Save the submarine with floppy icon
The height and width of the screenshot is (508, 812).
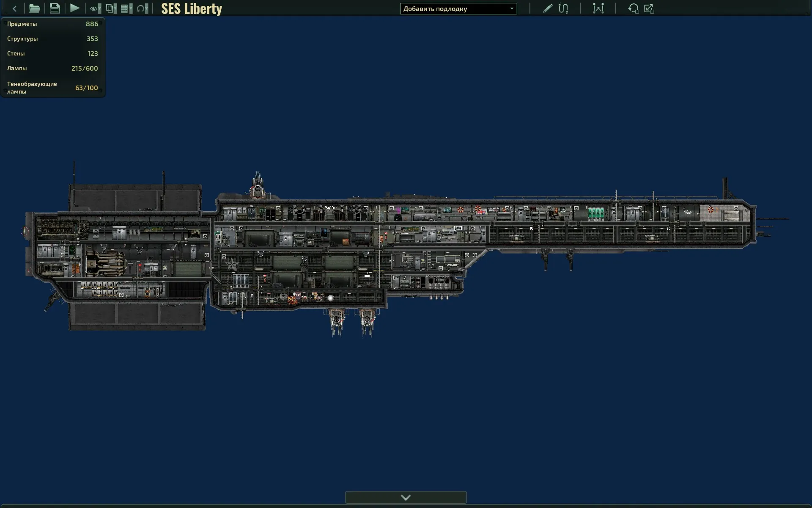[x=55, y=8]
